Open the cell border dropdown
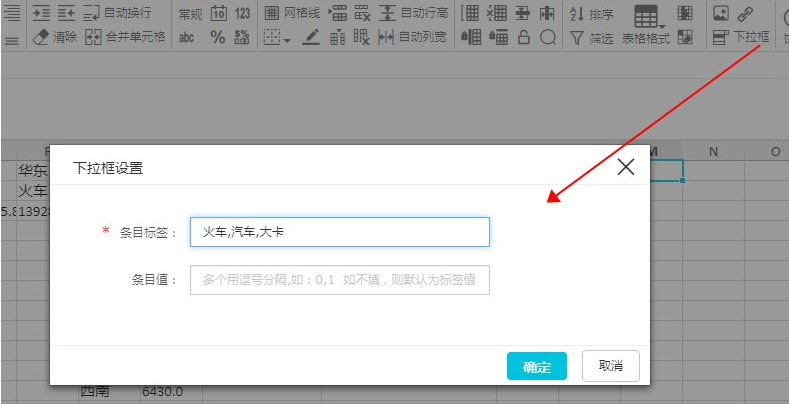Image resolution: width=789 pixels, height=404 pixels. [x=277, y=37]
